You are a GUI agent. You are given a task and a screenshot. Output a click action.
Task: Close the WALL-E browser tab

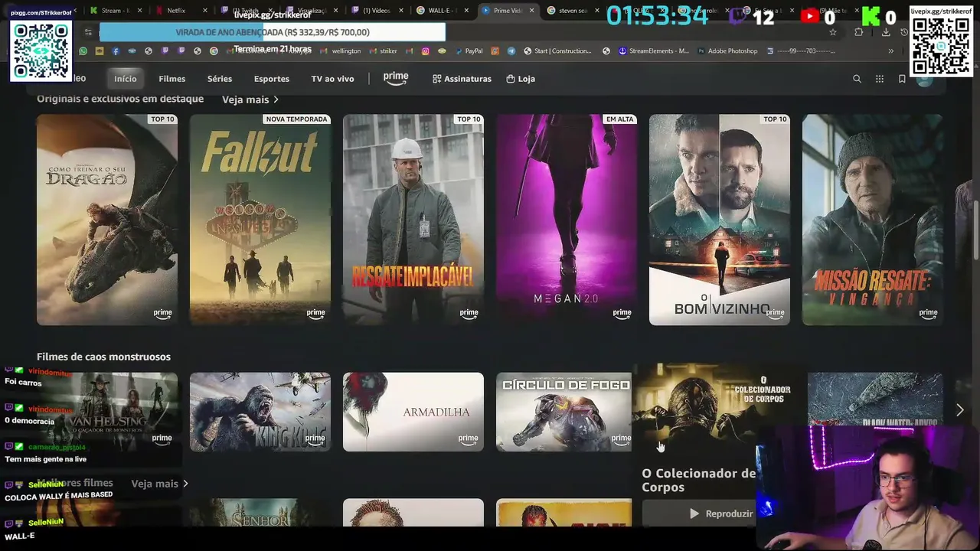(466, 11)
